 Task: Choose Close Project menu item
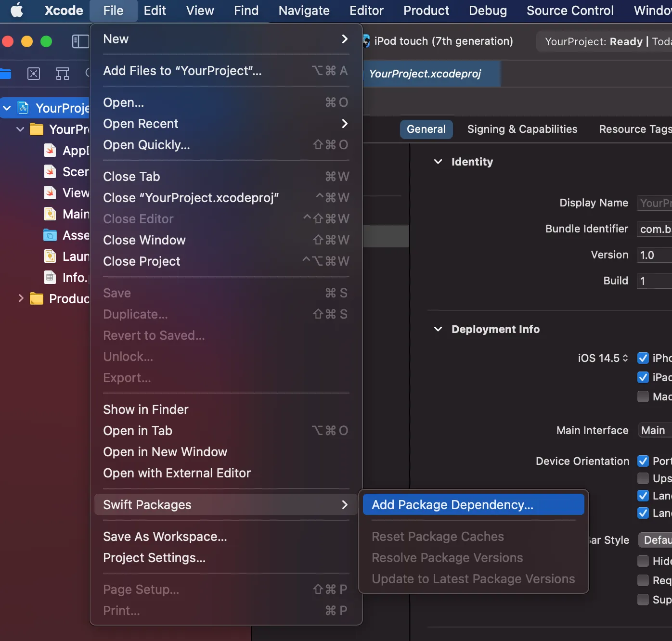click(226, 261)
